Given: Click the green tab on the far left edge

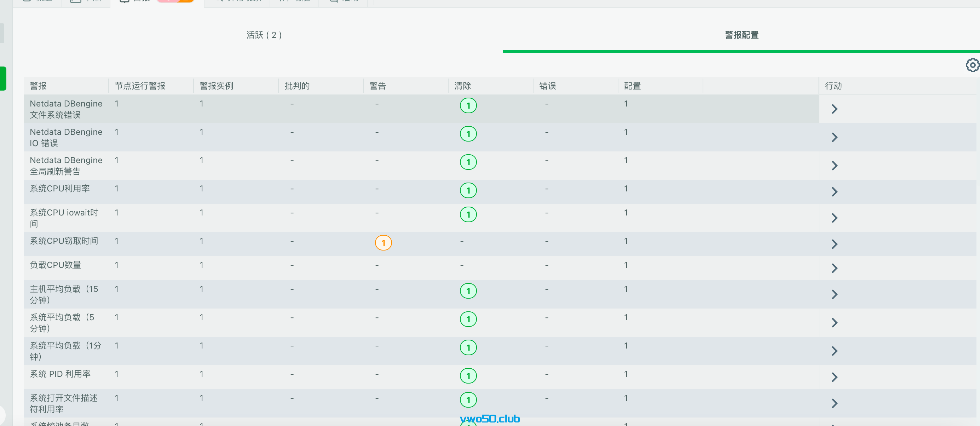Looking at the screenshot, I should coord(3,78).
